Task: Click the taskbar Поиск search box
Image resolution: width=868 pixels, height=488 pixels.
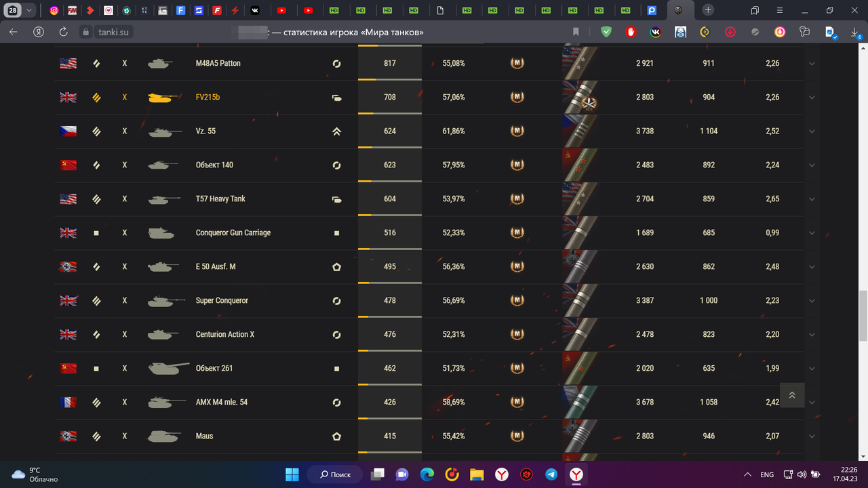Action: [x=335, y=474]
